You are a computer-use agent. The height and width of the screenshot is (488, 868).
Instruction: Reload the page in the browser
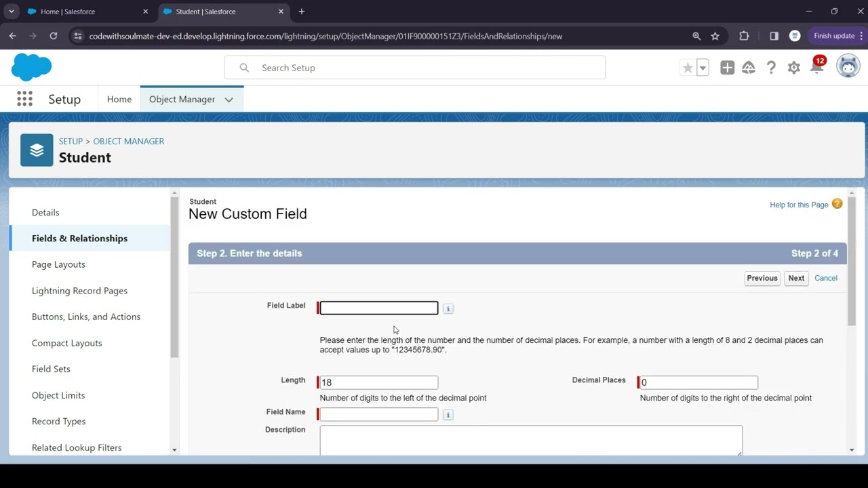tap(54, 36)
